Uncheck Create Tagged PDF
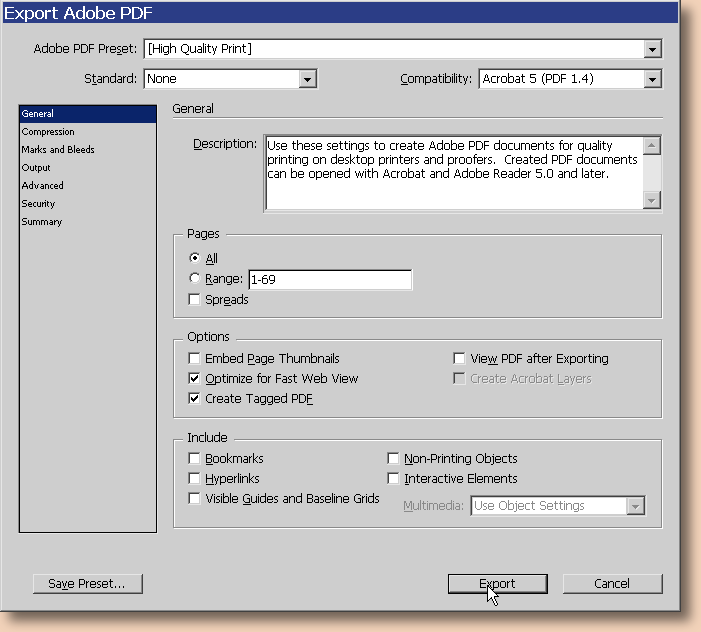The image size is (701, 632). pos(194,399)
